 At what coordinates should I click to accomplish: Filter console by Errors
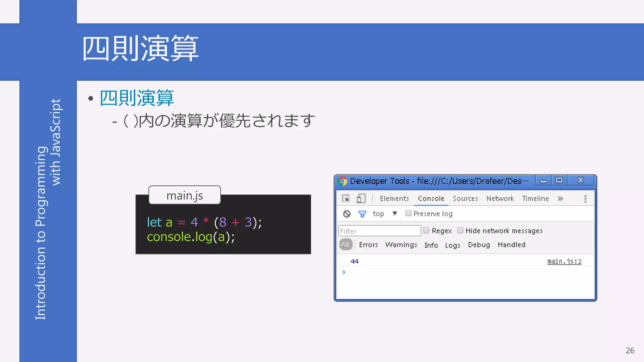[368, 245]
